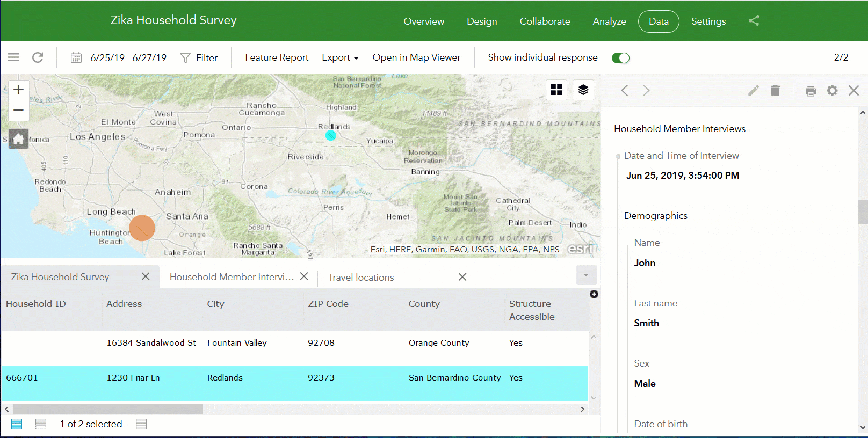Open the basemap gallery grid icon
The width and height of the screenshot is (868, 438).
556,90
